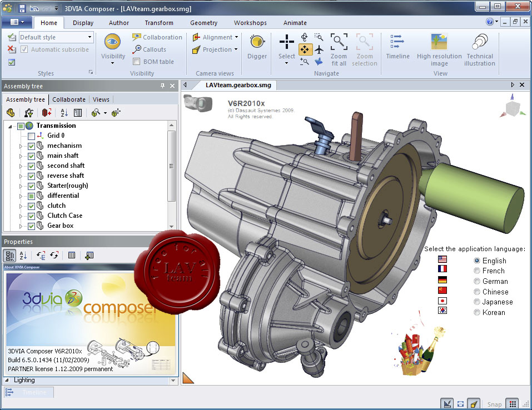Open the Styles group dialog launcher
Screen dimensions: 532x410
coord(91,72)
